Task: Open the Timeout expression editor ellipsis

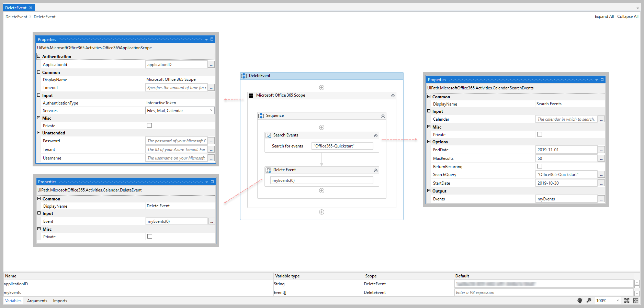Action: point(212,88)
